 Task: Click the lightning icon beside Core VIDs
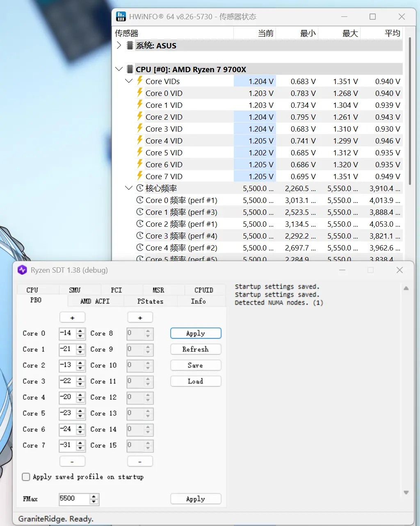click(140, 81)
